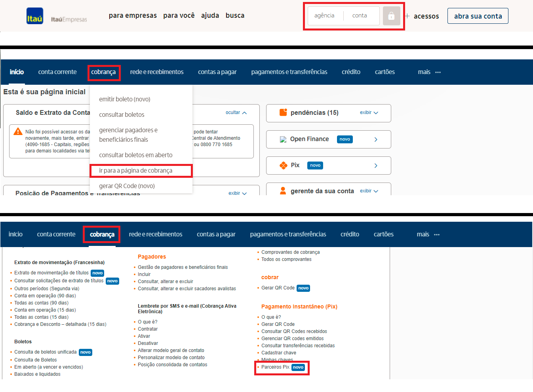Open Alterar modelo geral de contato
Screen dimensions: 533x392
171,350
